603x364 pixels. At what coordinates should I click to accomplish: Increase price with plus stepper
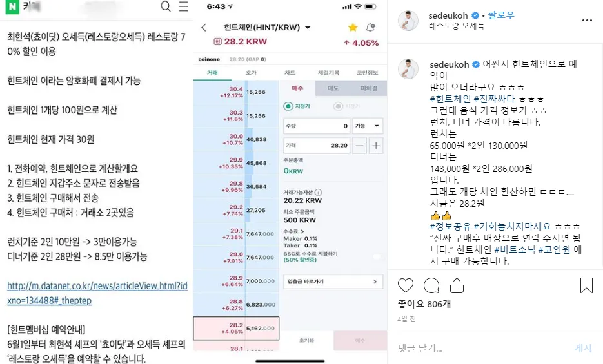[376, 146]
